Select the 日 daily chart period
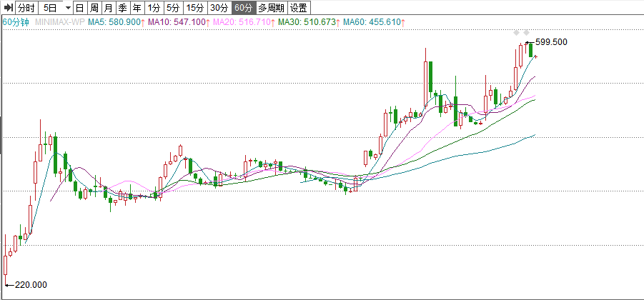 click(x=80, y=7)
